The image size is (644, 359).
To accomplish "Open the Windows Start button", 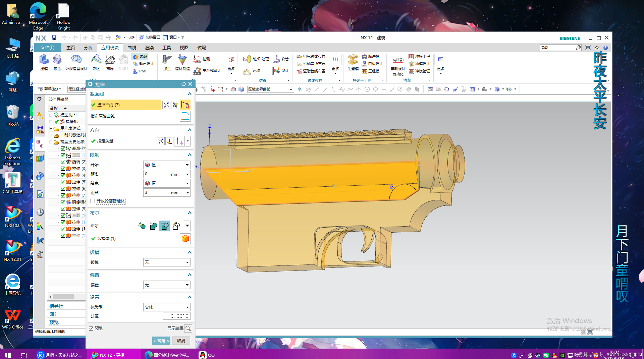I will [x=8, y=355].
